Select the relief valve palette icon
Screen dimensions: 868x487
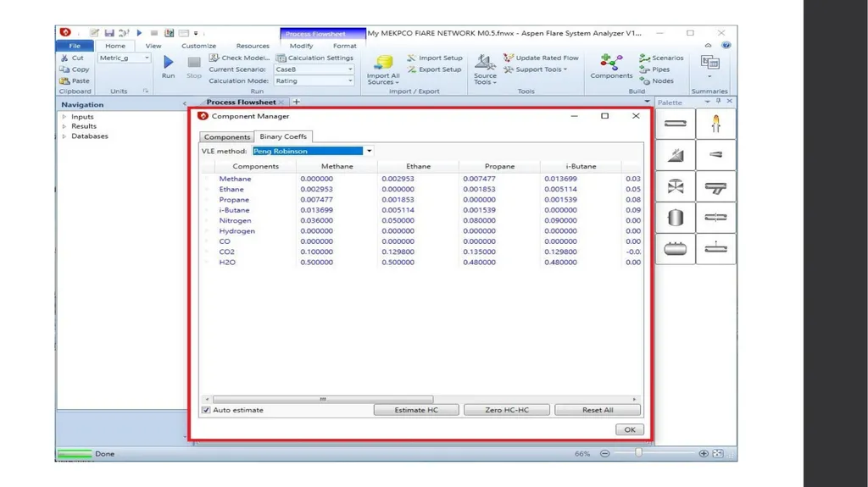(x=676, y=155)
